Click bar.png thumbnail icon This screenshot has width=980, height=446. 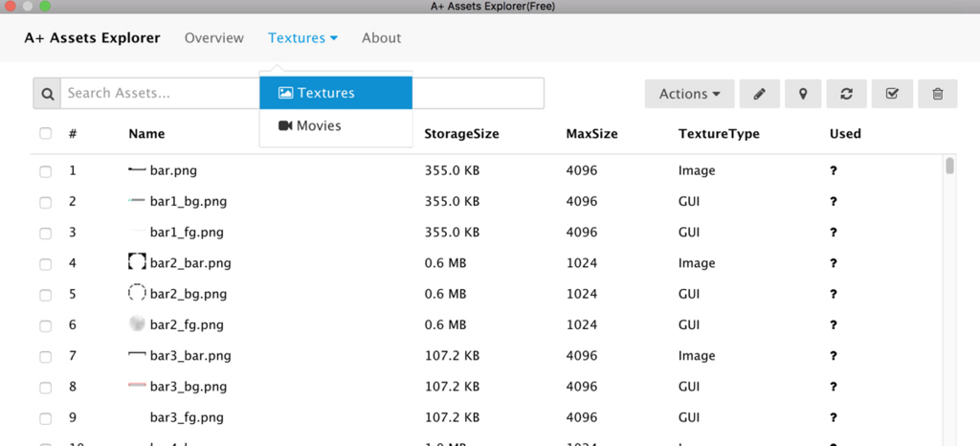[137, 170]
